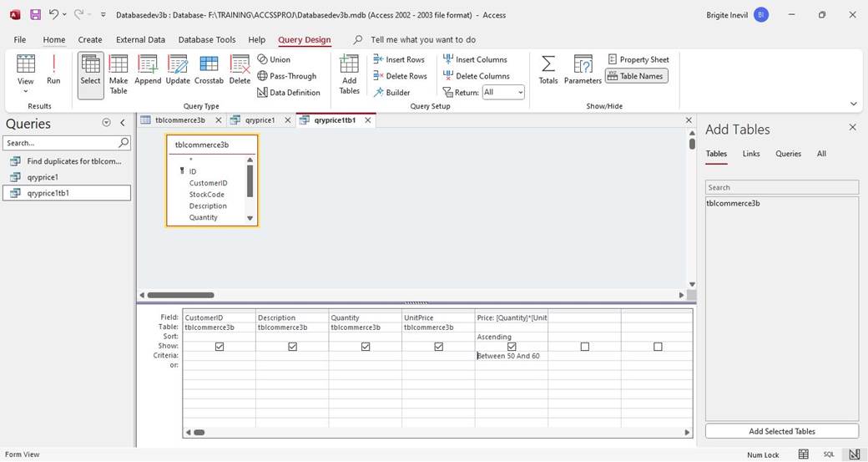Click the Add Selected Tables button
The width and height of the screenshot is (868, 462).
coord(781,431)
